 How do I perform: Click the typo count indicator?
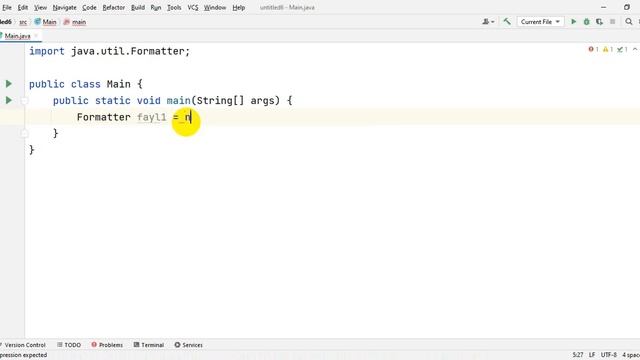(622, 49)
